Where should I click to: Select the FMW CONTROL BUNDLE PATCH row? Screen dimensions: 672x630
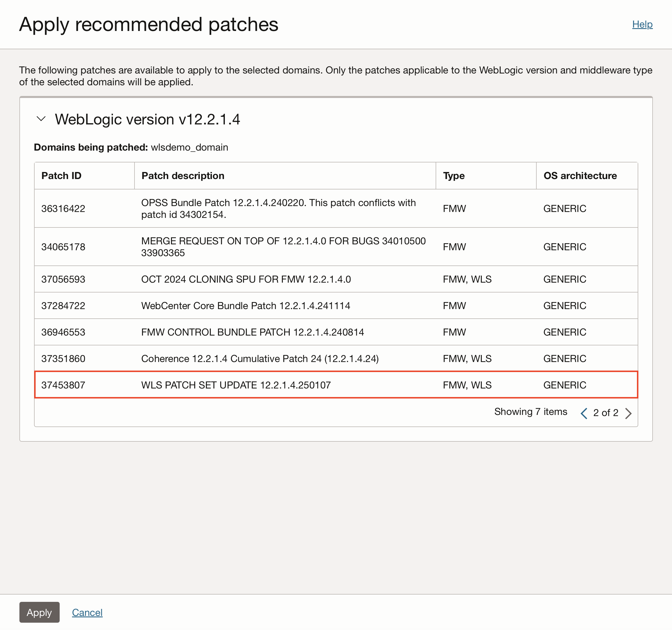(237, 332)
